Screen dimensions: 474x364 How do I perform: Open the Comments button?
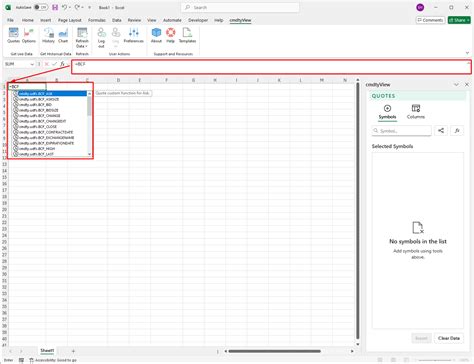tap(430, 20)
